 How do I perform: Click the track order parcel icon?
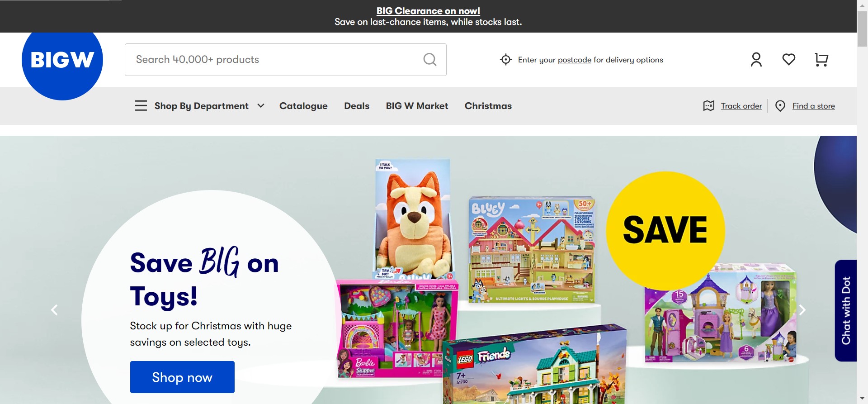coord(709,106)
